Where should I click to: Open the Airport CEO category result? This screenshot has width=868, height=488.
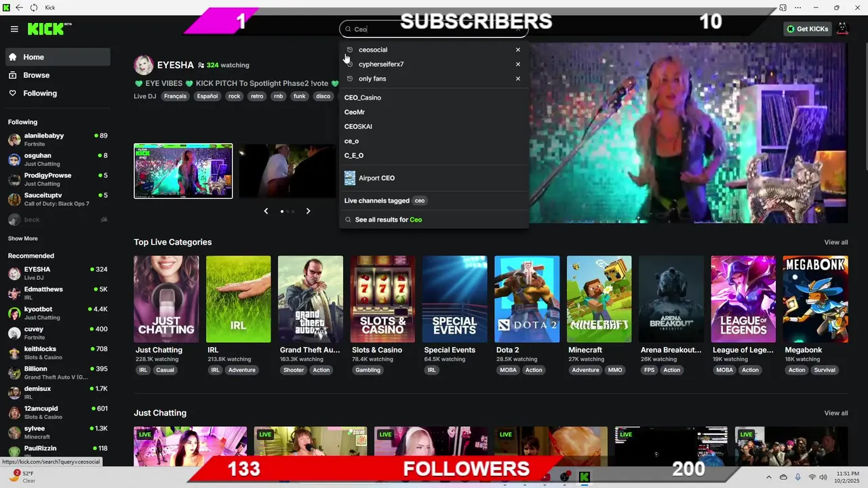434,178
